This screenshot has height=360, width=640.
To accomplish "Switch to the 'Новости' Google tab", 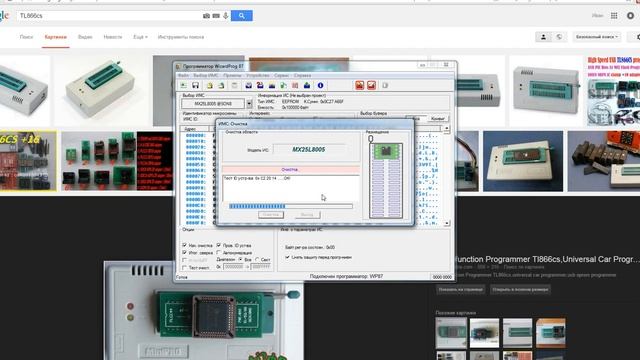I will pyautogui.click(x=113, y=37).
